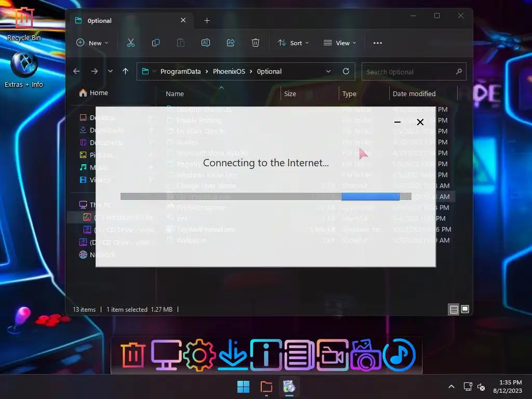532x399 pixels.
Task: Open the neon monitor icon in the dock
Action: coord(166,355)
